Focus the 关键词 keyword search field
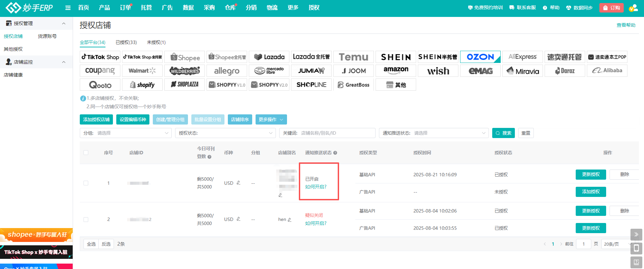The height and width of the screenshot is (269, 644). (x=336, y=133)
